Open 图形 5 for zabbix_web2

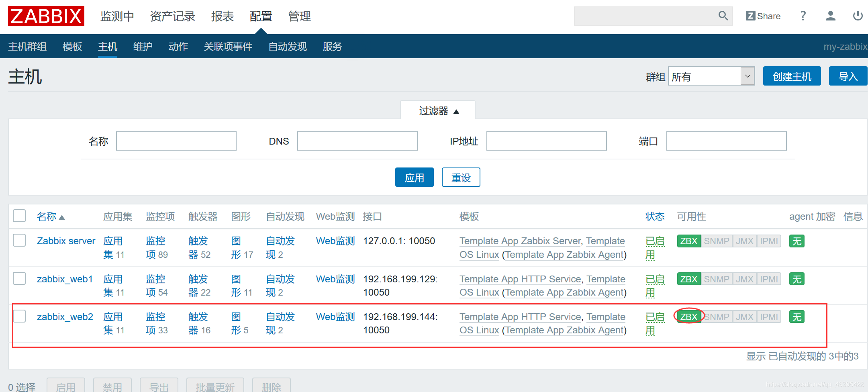(x=240, y=323)
